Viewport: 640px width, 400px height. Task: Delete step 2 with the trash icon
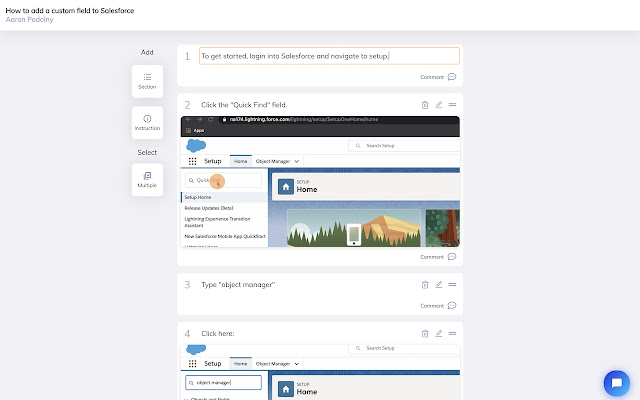pyautogui.click(x=425, y=105)
